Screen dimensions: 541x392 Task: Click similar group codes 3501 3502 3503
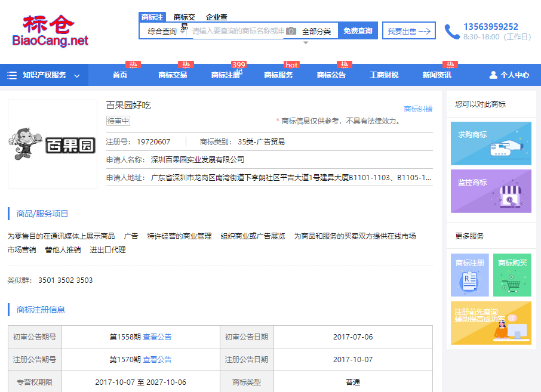(66, 280)
